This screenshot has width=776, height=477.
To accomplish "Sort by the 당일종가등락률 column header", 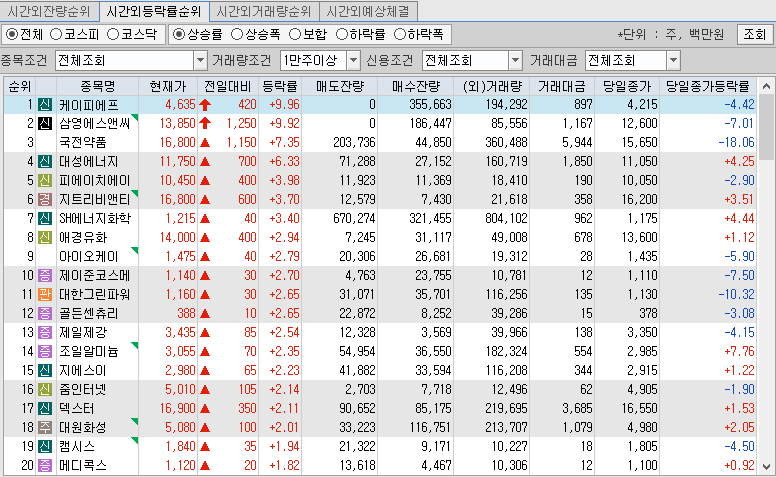I will (708, 87).
